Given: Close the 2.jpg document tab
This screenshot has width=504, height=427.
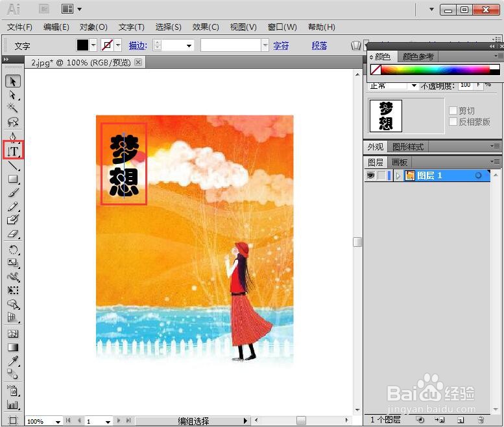Looking at the screenshot, I should [138, 62].
